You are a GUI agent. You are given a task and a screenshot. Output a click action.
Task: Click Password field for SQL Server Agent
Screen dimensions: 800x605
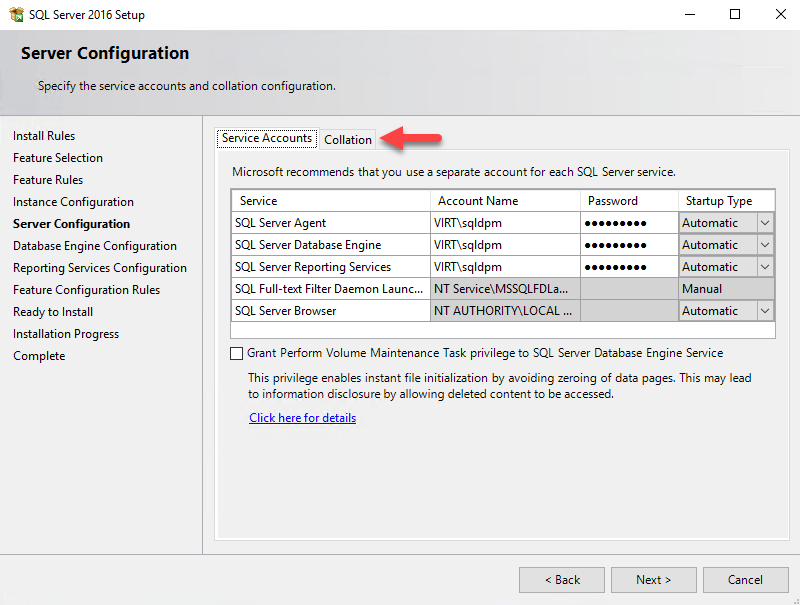[x=629, y=223]
